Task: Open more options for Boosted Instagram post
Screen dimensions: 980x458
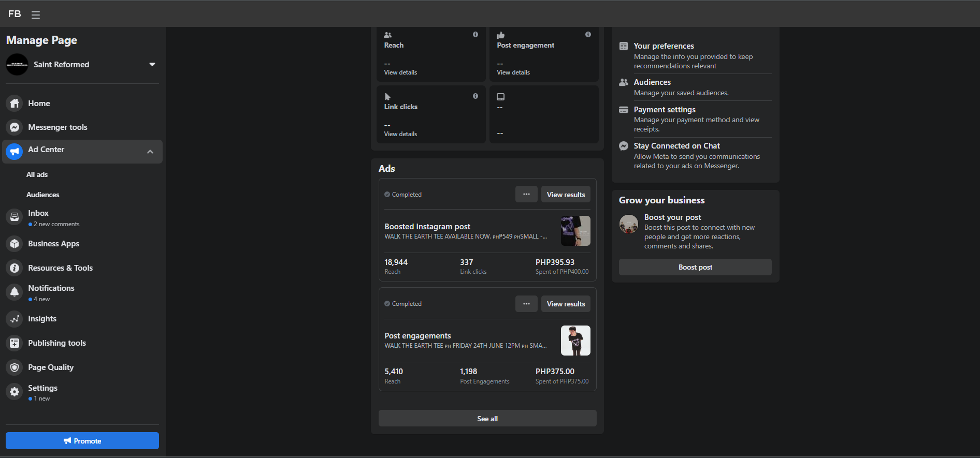Action: coord(526,195)
